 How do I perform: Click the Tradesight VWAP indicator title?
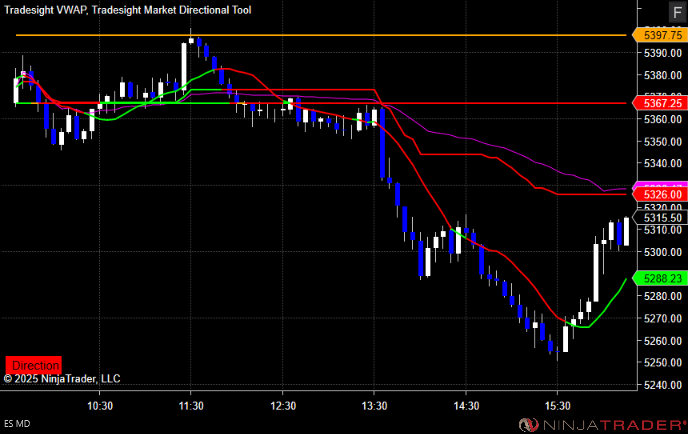click(x=45, y=10)
